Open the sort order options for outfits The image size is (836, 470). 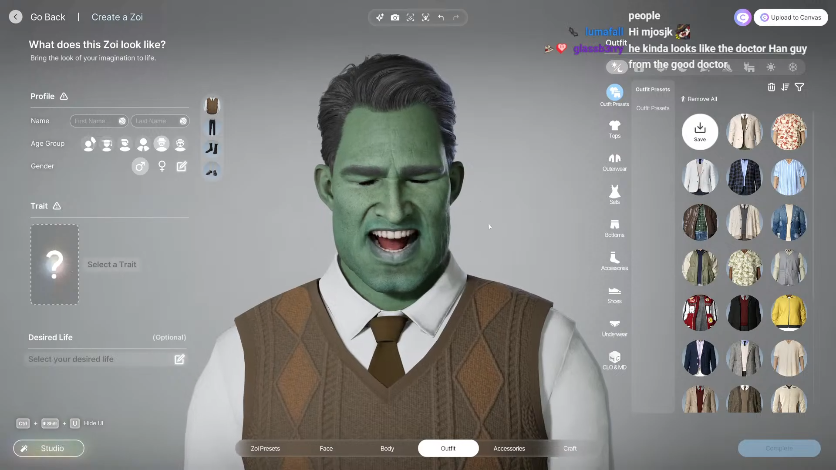click(x=785, y=87)
